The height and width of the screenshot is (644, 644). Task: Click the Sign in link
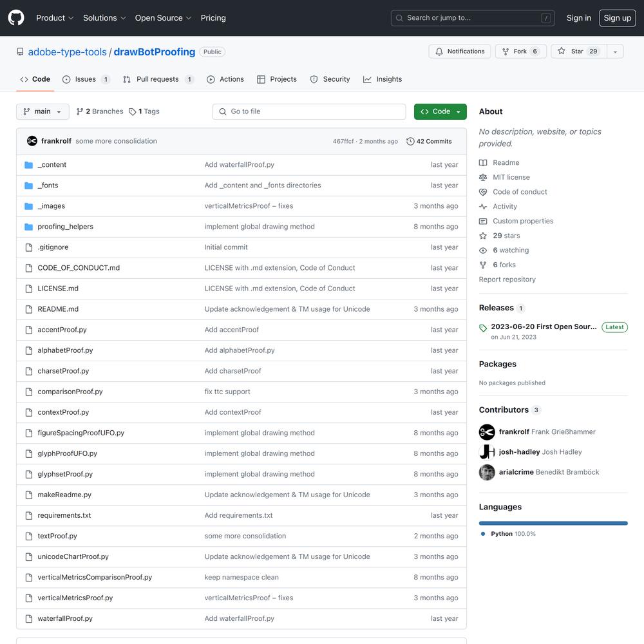point(579,17)
